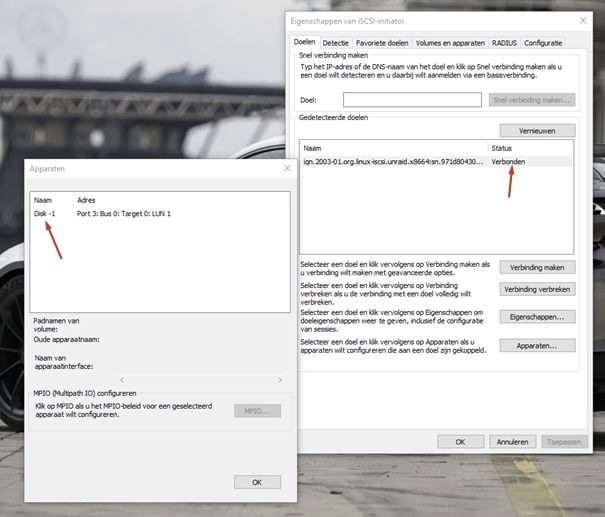Click the right scroll arrow in Apparaten
The width and height of the screenshot is (605, 517).
point(280,380)
